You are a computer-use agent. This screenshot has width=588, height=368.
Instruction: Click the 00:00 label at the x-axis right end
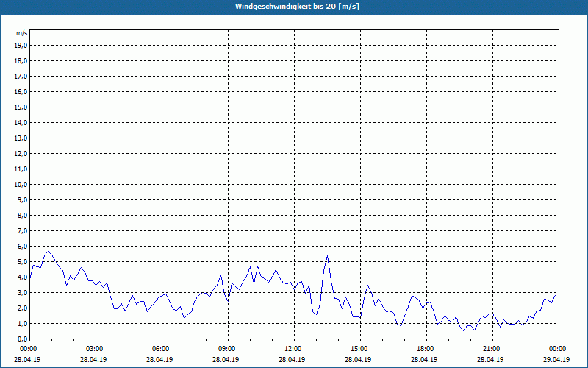[557, 349]
